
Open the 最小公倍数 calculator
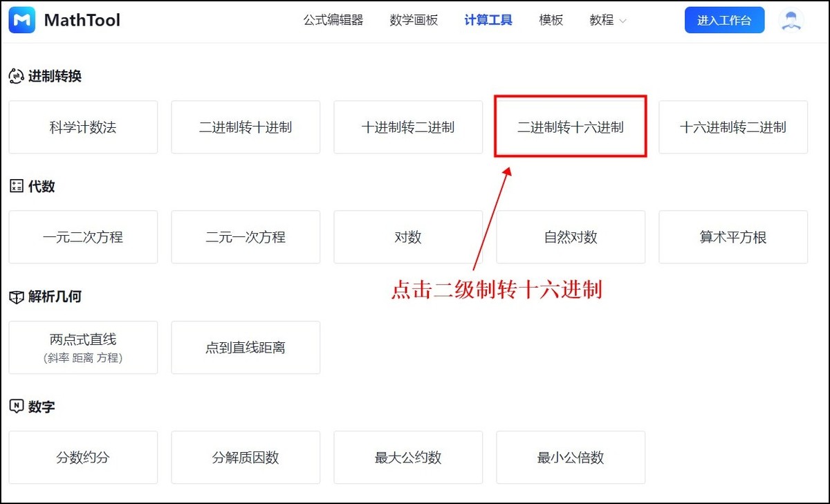pyautogui.click(x=571, y=458)
